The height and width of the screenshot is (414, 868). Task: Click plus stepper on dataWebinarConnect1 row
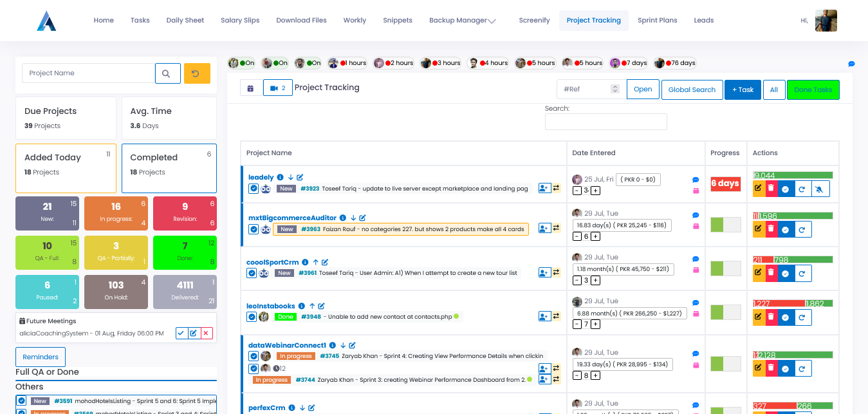tap(595, 375)
